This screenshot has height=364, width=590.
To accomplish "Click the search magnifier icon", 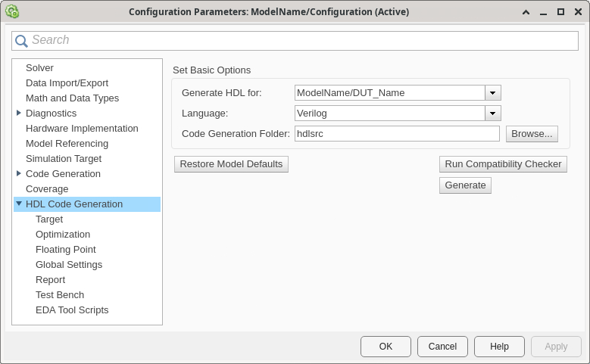I will click(x=22, y=41).
